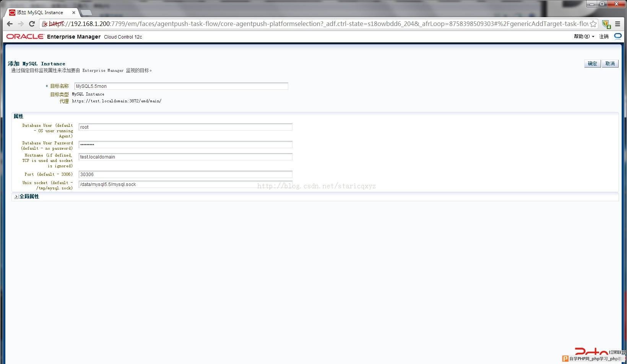Open the Chrome hamburger menu
The image size is (627, 364).
[618, 24]
